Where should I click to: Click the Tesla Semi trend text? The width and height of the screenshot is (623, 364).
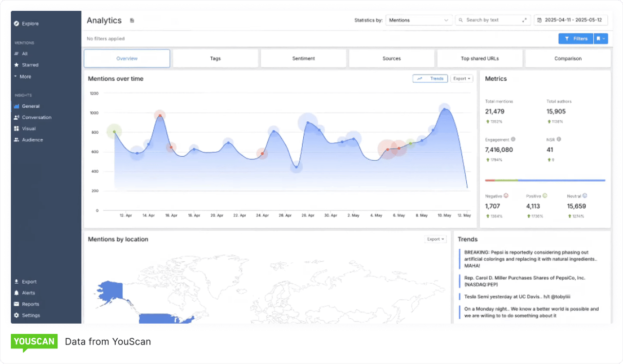click(516, 296)
